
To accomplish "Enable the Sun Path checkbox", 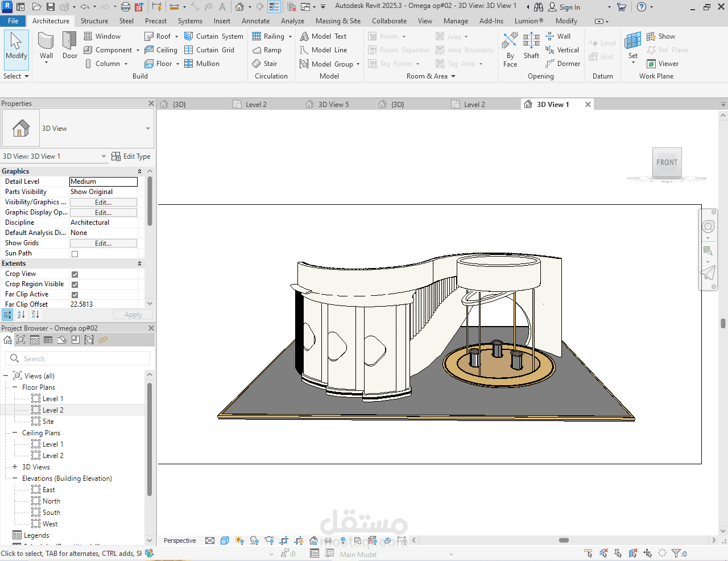I will [x=75, y=254].
